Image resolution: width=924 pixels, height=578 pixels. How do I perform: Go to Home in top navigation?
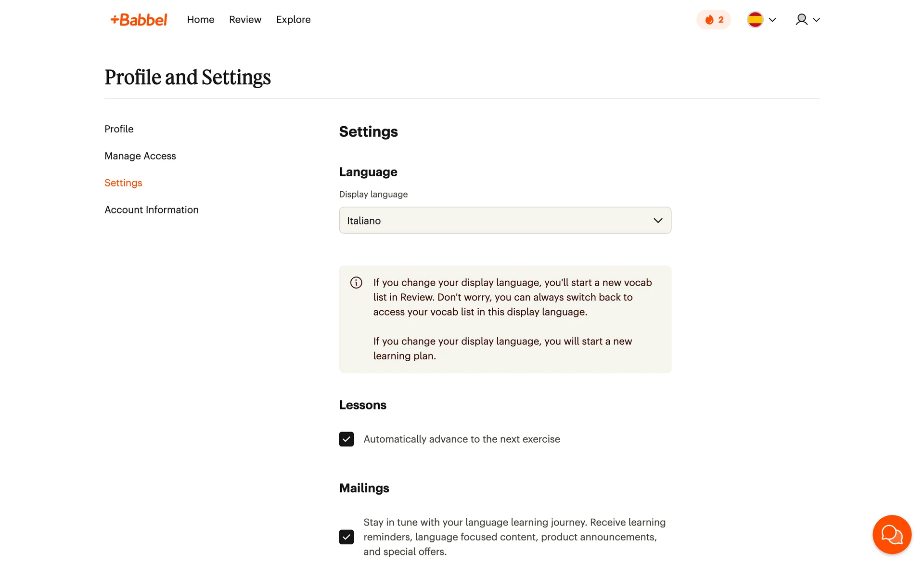201,20
